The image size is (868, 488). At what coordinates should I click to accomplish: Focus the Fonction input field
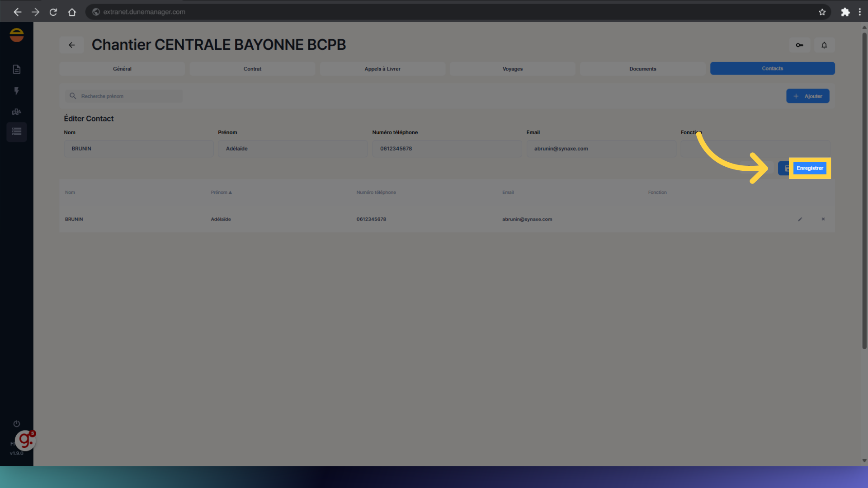755,149
